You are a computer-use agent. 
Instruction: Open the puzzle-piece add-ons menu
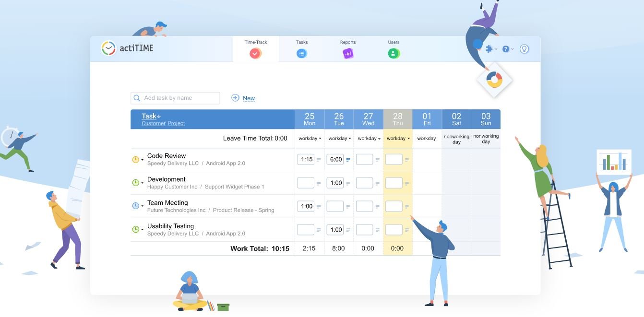491,49
